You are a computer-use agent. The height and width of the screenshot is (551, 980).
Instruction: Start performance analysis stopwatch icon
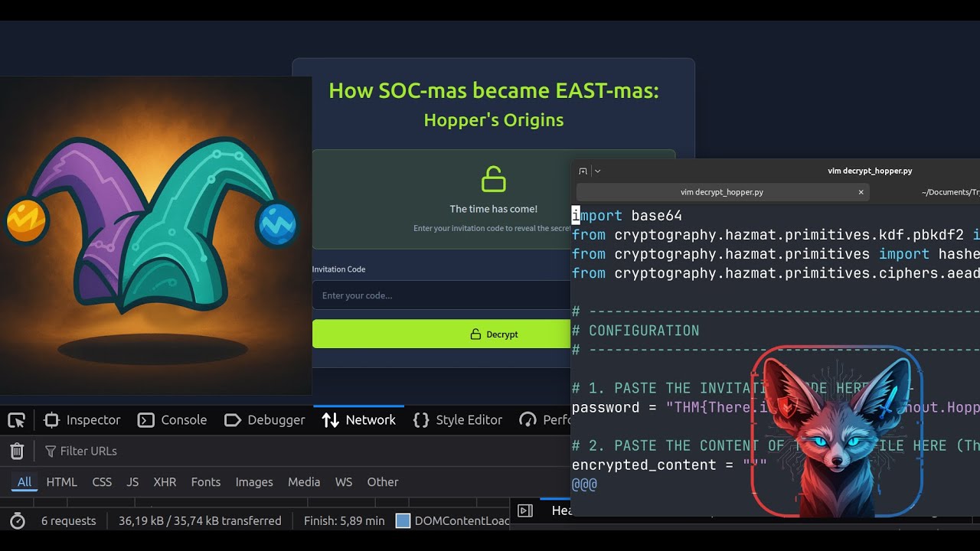[x=17, y=521]
